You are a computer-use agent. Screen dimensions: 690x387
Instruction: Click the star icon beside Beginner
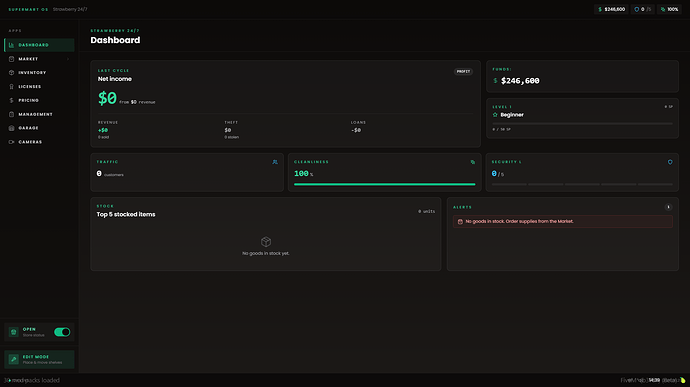click(x=495, y=115)
